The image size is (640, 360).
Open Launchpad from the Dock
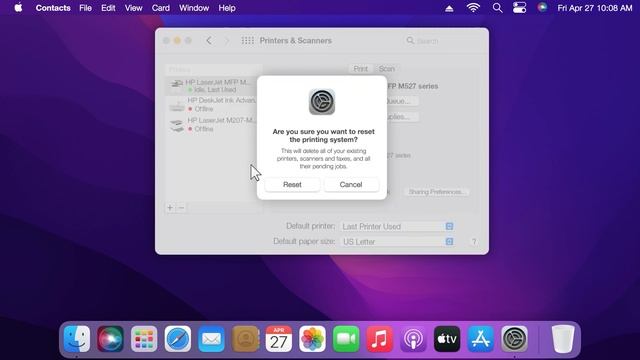[x=144, y=339]
